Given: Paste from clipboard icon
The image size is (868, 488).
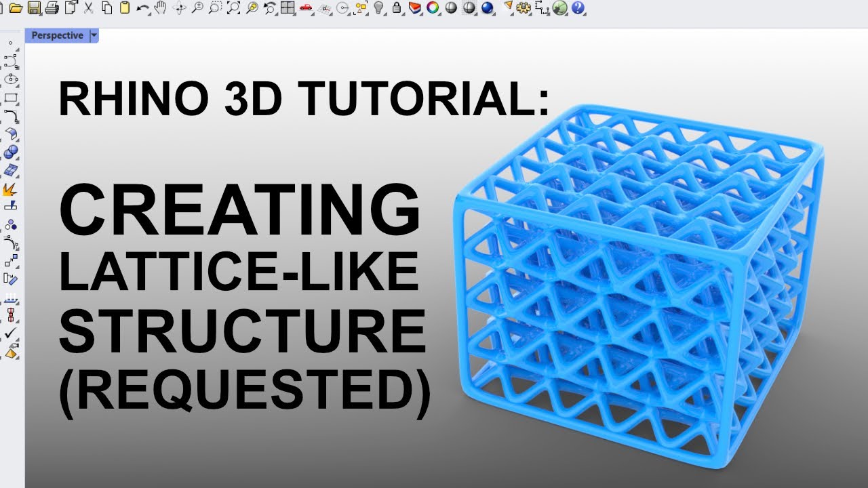Looking at the screenshot, I should (125, 8).
